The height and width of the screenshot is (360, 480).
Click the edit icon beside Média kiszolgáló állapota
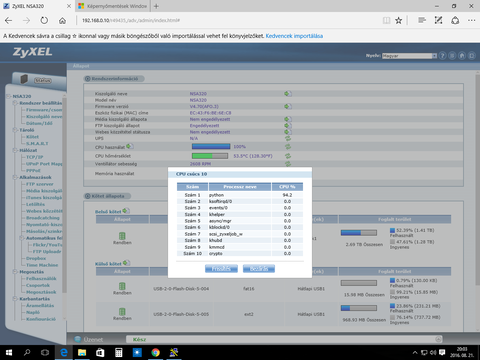click(288, 119)
